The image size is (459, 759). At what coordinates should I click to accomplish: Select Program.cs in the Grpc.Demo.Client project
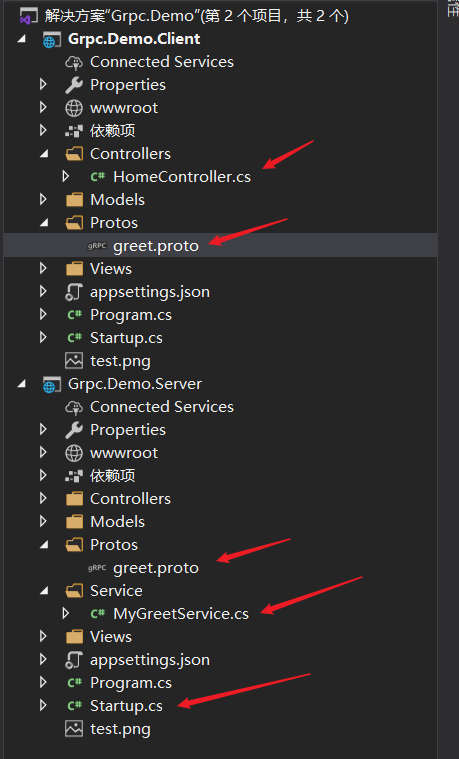(x=131, y=315)
